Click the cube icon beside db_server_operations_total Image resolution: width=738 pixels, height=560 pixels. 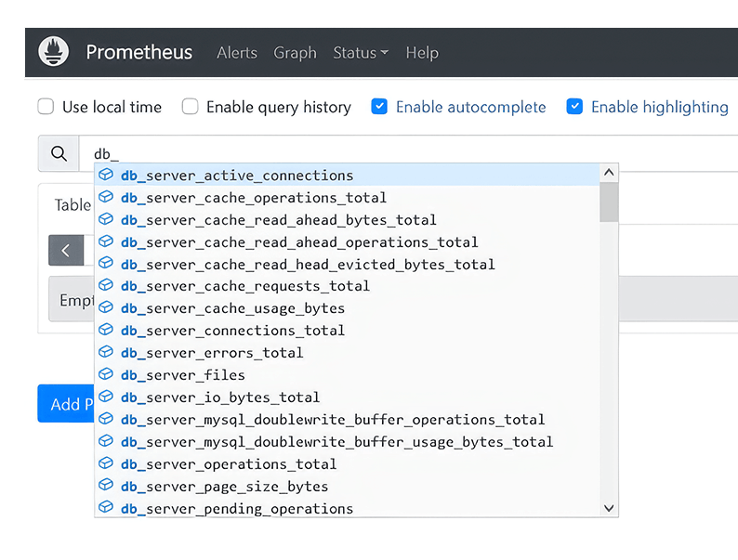[x=106, y=463]
